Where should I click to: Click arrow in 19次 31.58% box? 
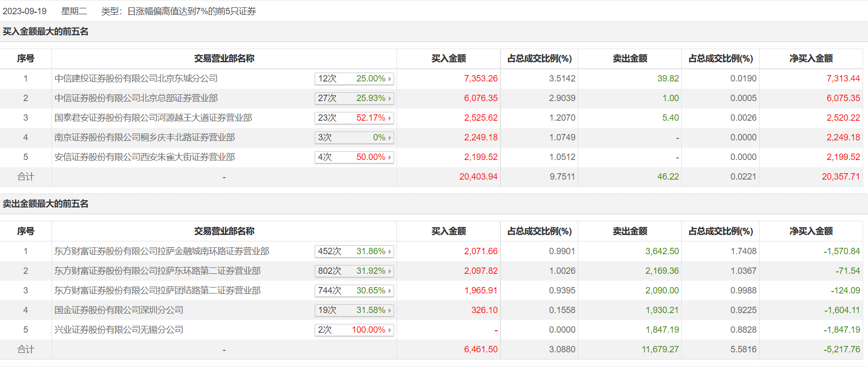point(390,311)
